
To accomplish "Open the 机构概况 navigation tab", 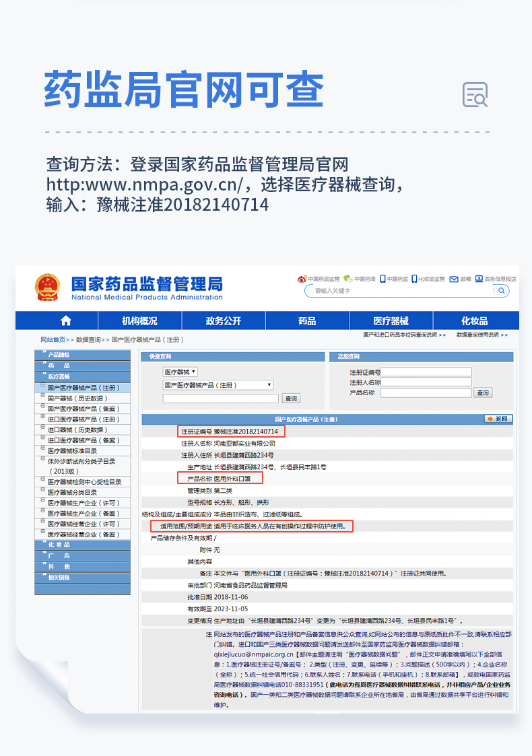I will click(x=139, y=321).
